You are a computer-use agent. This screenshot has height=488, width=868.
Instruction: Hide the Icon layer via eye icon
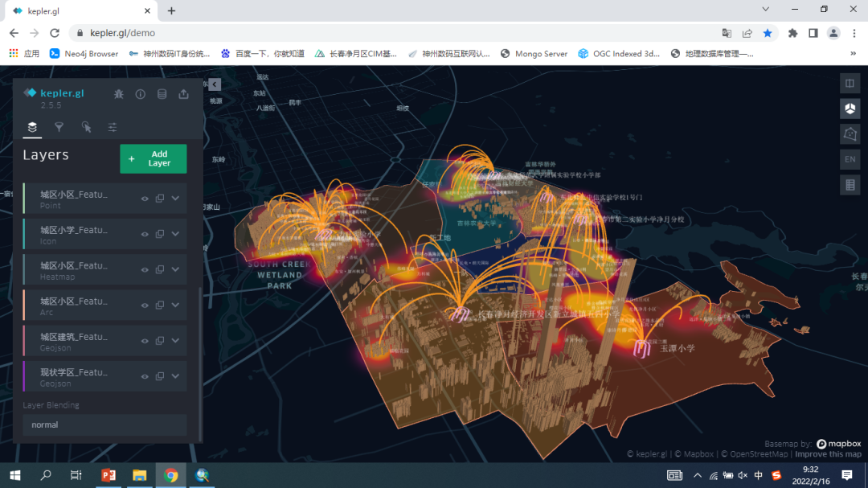click(145, 234)
